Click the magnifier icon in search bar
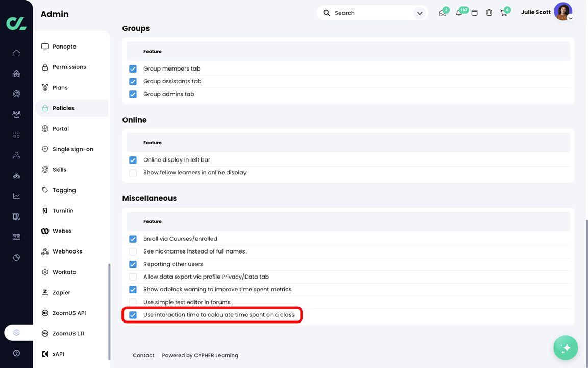 pyautogui.click(x=327, y=13)
